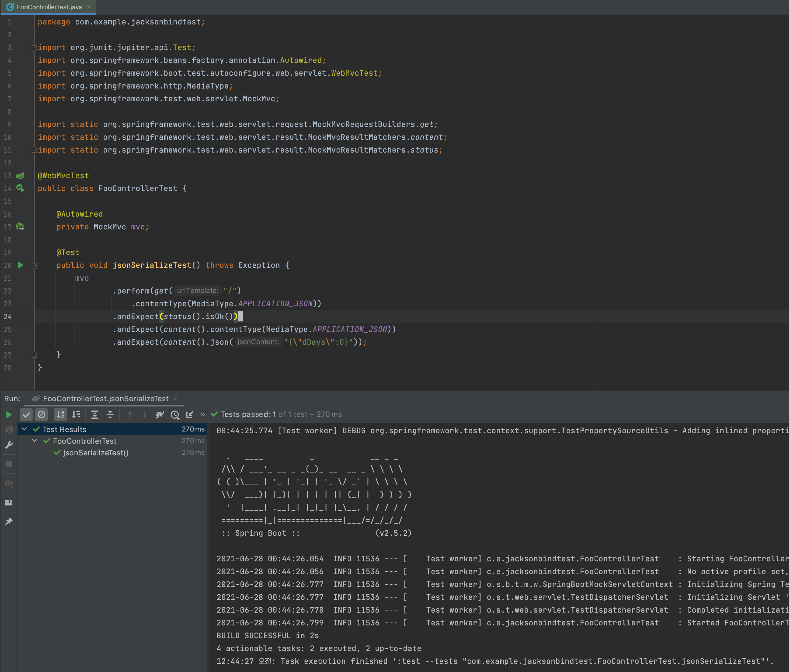Click Spring bean leaf gutter icon at @WebMvcTest
This screenshot has width=789, height=672.
[20, 176]
